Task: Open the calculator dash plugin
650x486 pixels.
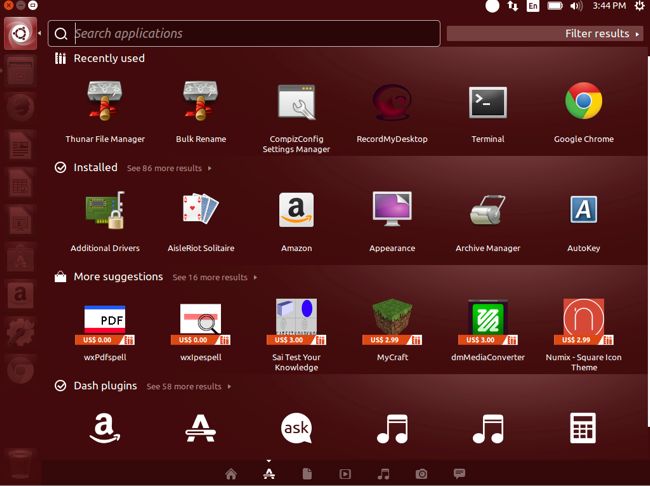Action: coord(583,428)
